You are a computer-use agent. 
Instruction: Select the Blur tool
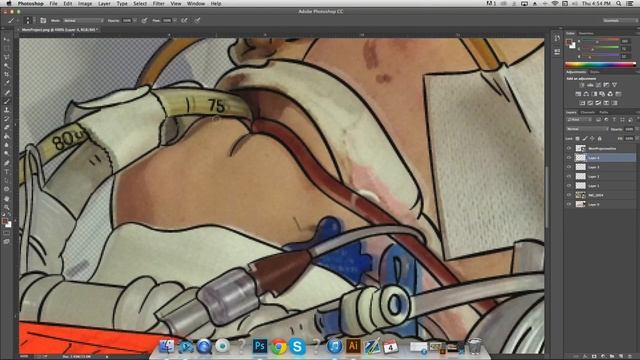click(x=7, y=145)
